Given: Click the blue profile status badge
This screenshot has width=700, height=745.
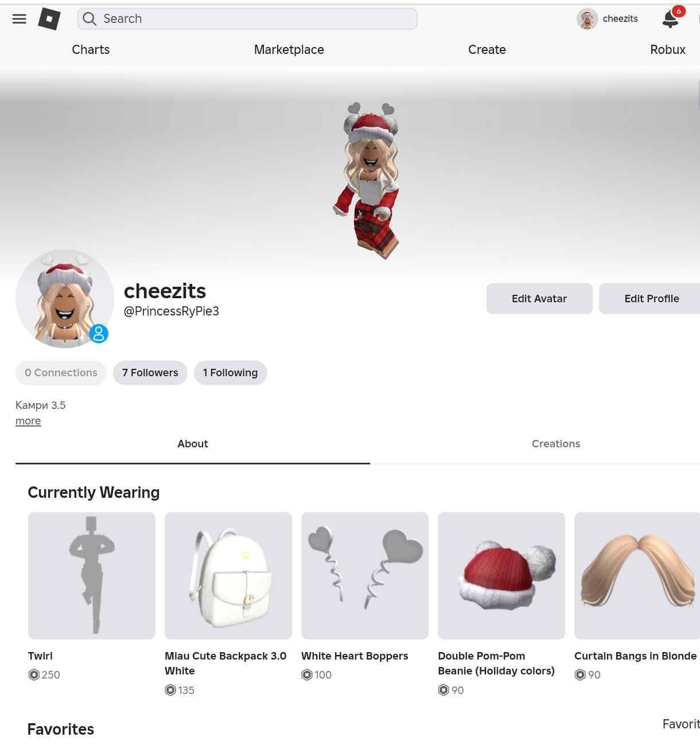Looking at the screenshot, I should (x=99, y=333).
